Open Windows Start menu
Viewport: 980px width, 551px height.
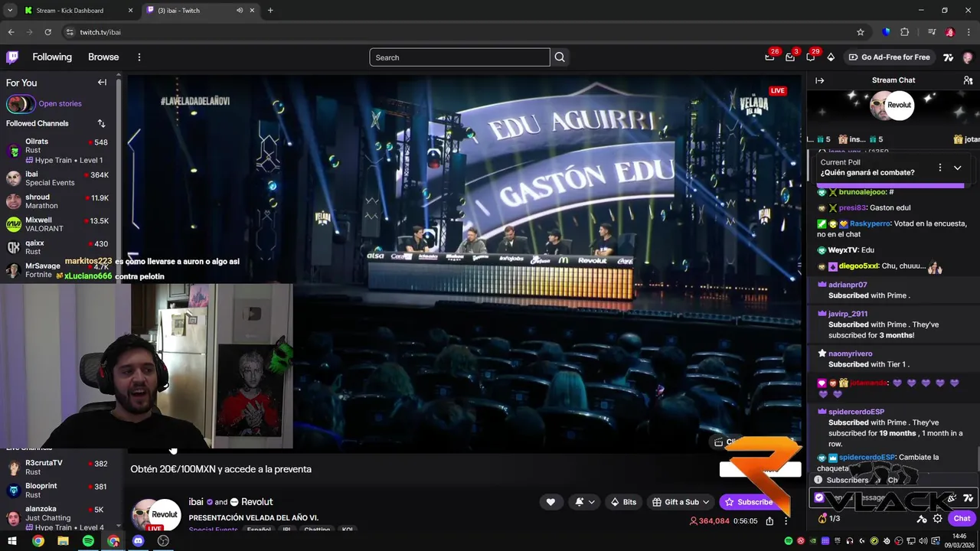pos(12,541)
